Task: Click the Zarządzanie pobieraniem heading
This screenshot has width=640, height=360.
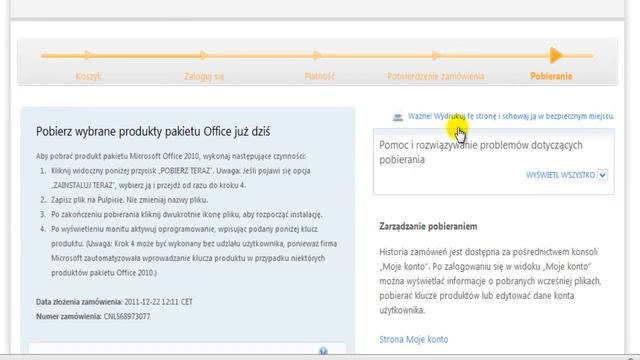Action: tap(428, 227)
